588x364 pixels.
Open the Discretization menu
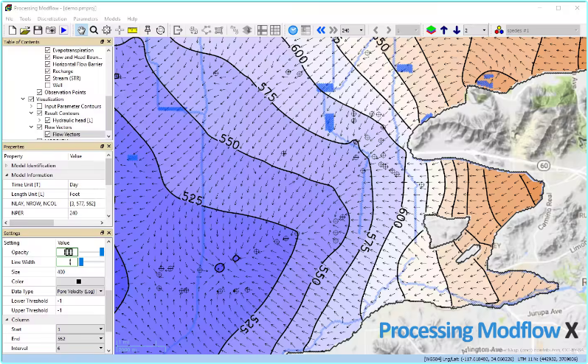(x=52, y=18)
